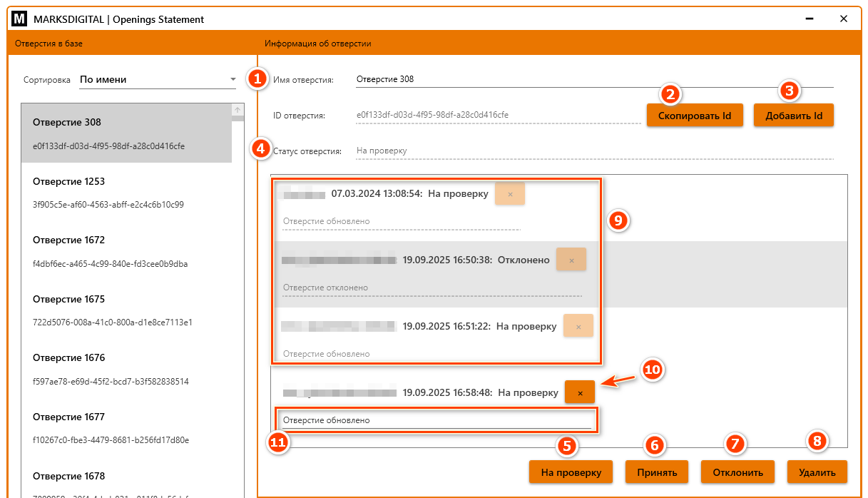Click the Добавить Id button
868x498 pixels.
(793, 116)
